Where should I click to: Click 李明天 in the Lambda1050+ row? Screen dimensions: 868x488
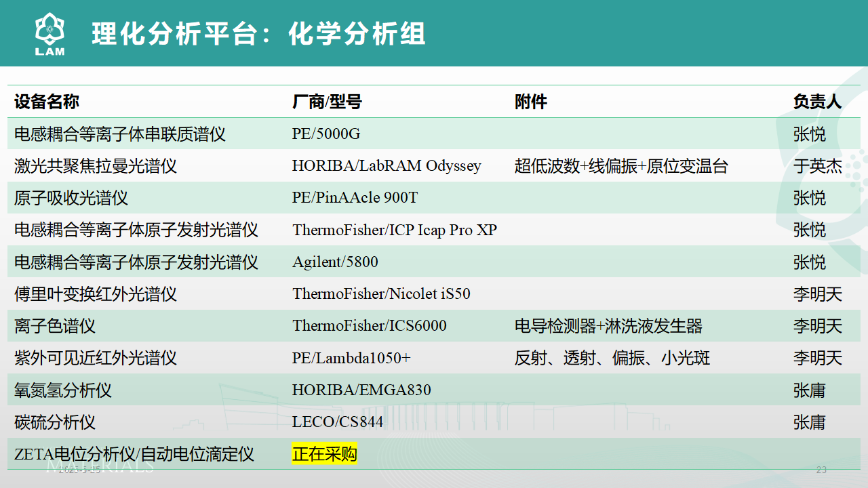[x=818, y=358]
